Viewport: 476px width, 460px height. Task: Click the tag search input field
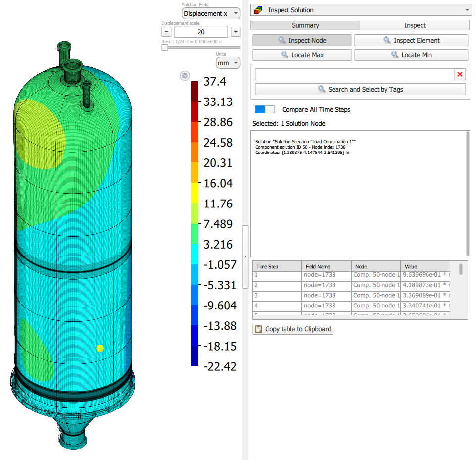pos(354,74)
